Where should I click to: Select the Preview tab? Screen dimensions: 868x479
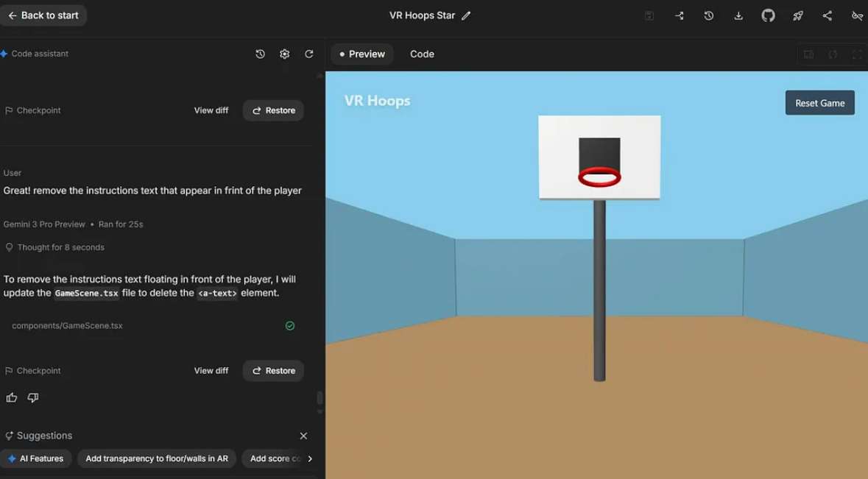click(x=361, y=54)
